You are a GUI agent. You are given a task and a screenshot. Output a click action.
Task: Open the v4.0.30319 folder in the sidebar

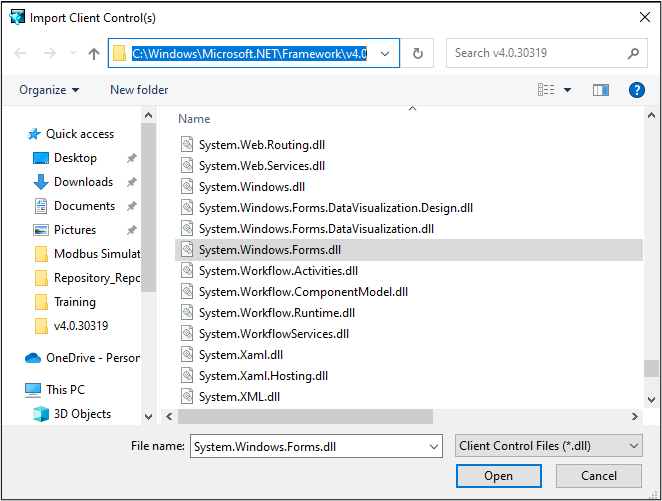[71, 326]
